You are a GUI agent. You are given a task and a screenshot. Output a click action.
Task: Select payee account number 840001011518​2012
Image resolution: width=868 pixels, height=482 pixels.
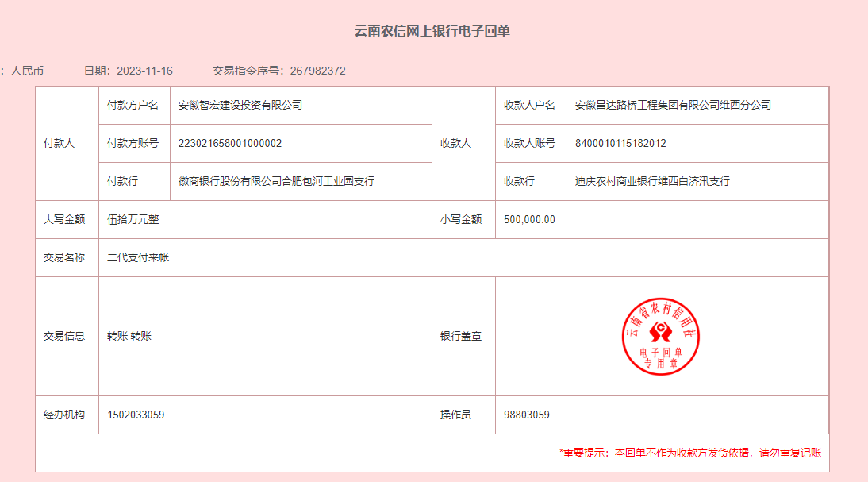tap(620, 143)
